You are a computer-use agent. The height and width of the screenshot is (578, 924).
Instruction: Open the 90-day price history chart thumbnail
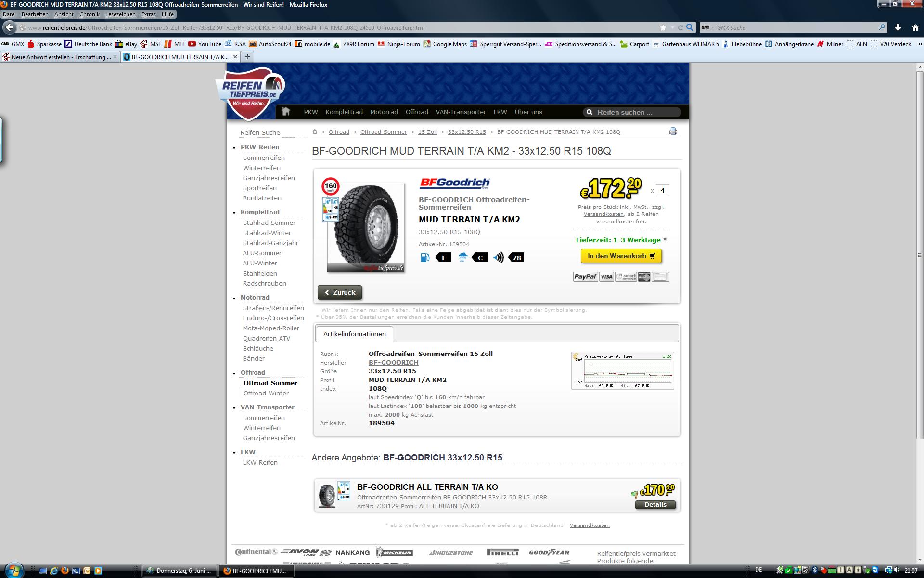[x=622, y=370]
